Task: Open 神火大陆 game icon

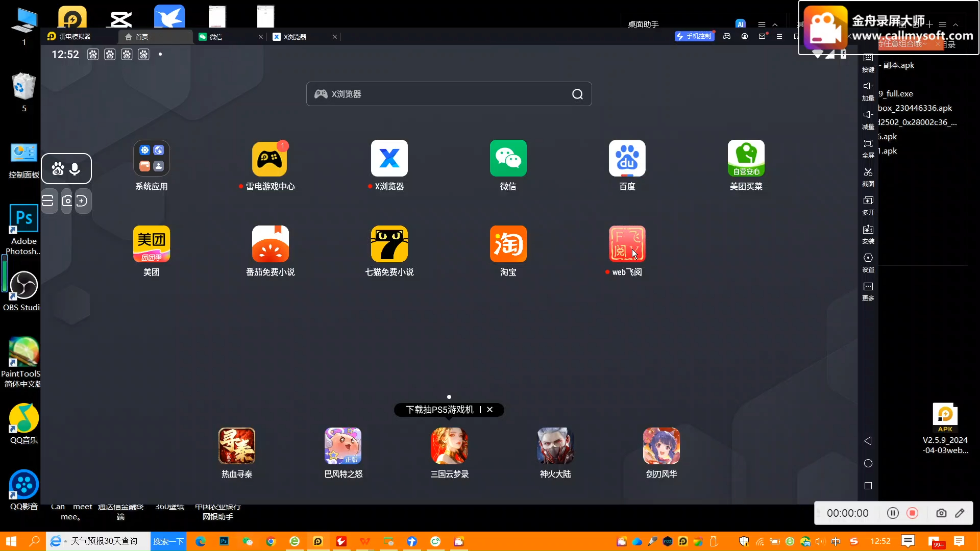Action: point(555,446)
